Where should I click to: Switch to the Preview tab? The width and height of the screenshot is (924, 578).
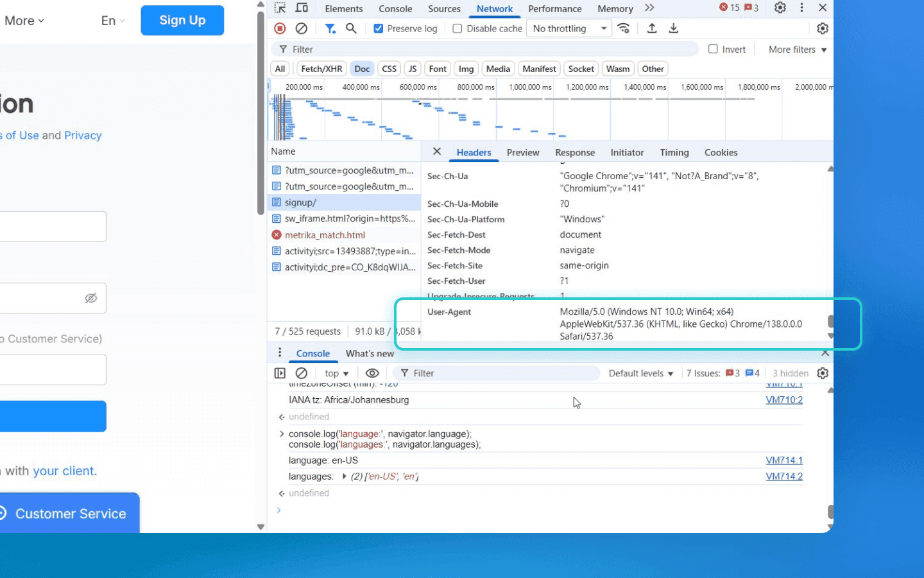click(523, 152)
